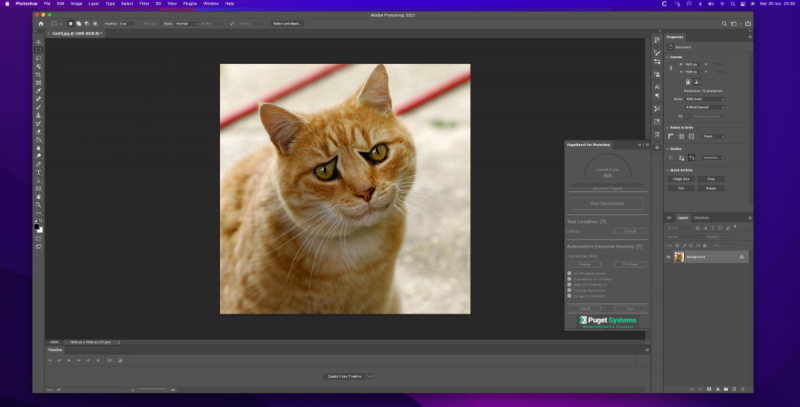Select the Crop tool

38,74
